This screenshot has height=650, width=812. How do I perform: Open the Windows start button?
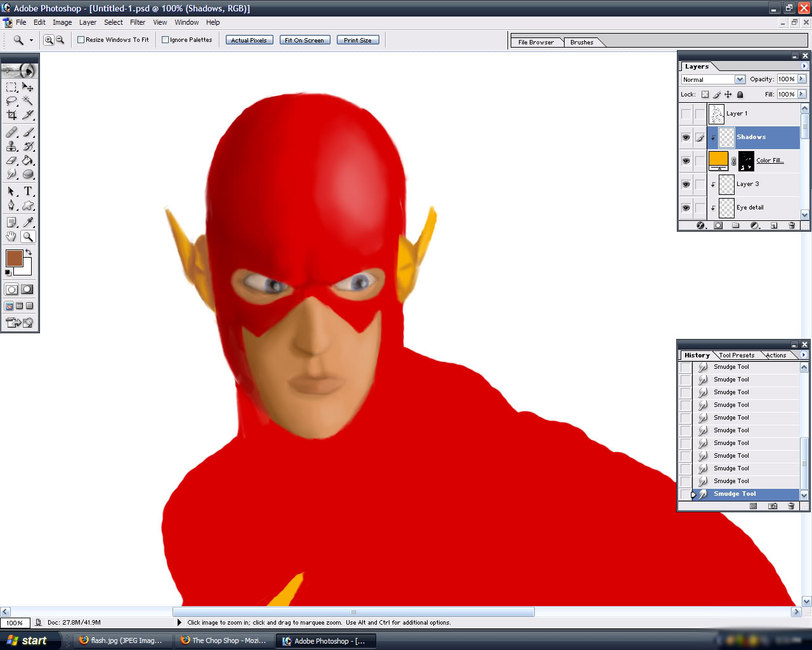[x=30, y=640]
